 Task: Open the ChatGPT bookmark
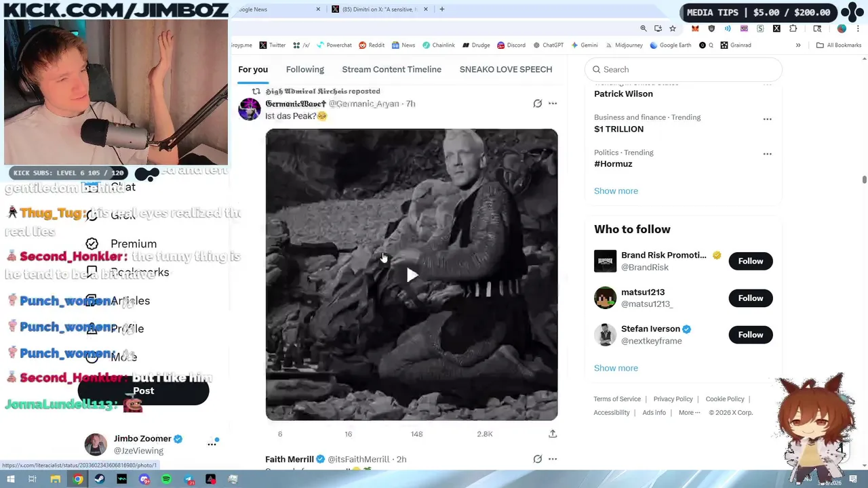point(548,45)
